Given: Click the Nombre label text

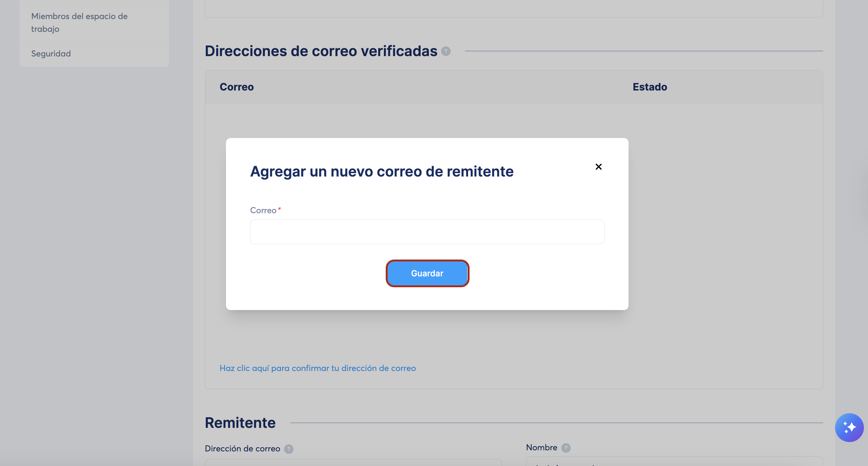Looking at the screenshot, I should pos(541,447).
